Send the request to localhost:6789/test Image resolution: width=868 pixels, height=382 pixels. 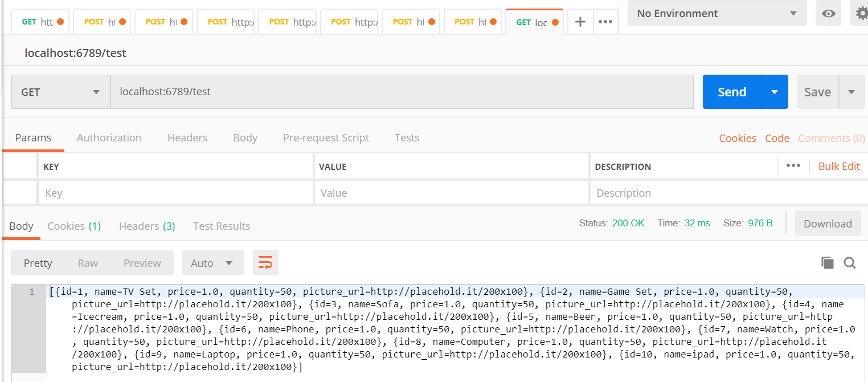tap(731, 91)
